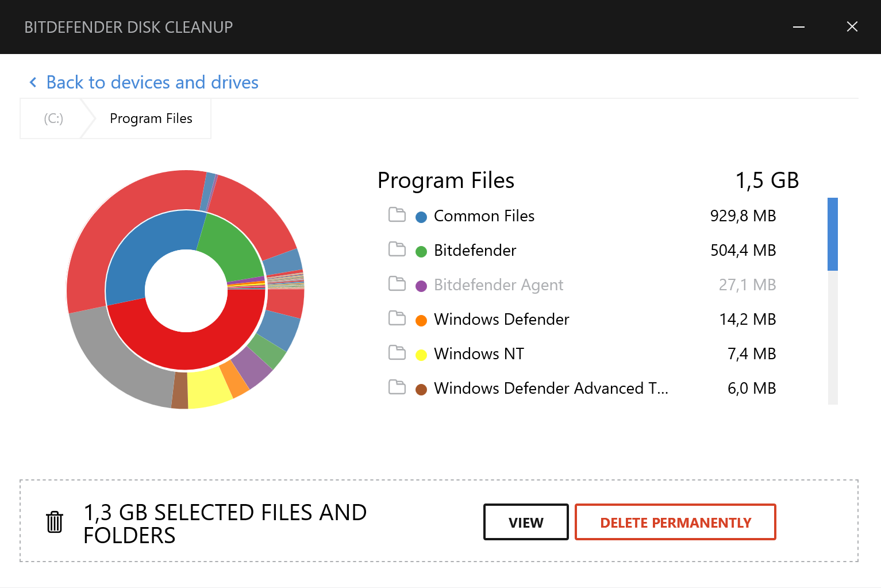
Task: Open the (C:) breadcrumb
Action: tap(53, 118)
